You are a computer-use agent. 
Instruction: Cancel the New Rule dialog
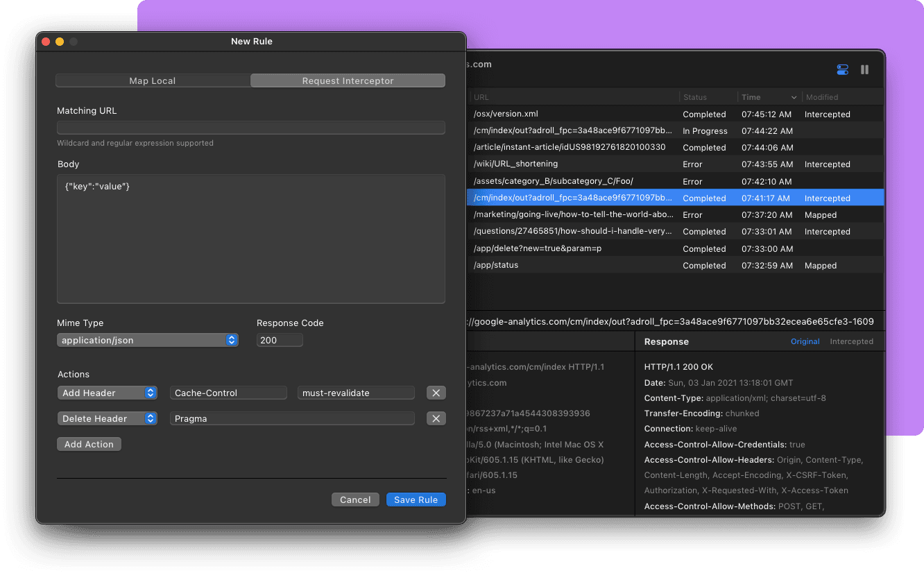[355, 499]
